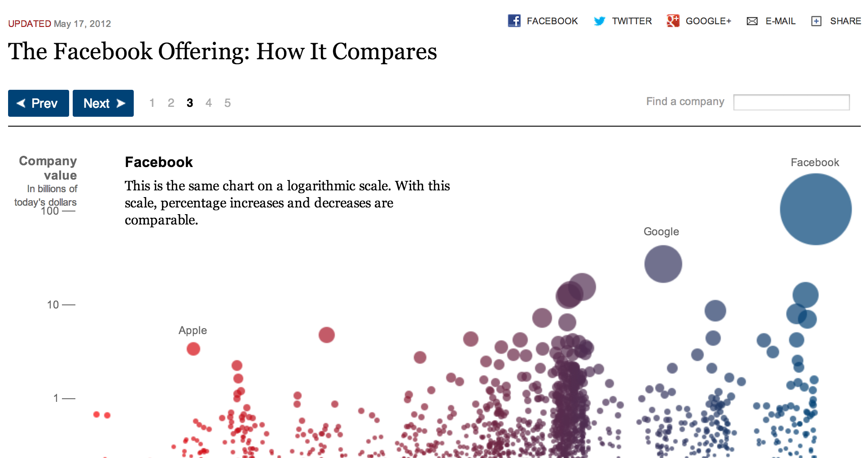Focus the Find a company field
Image resolution: width=868 pixels, height=458 pixels.
(792, 102)
